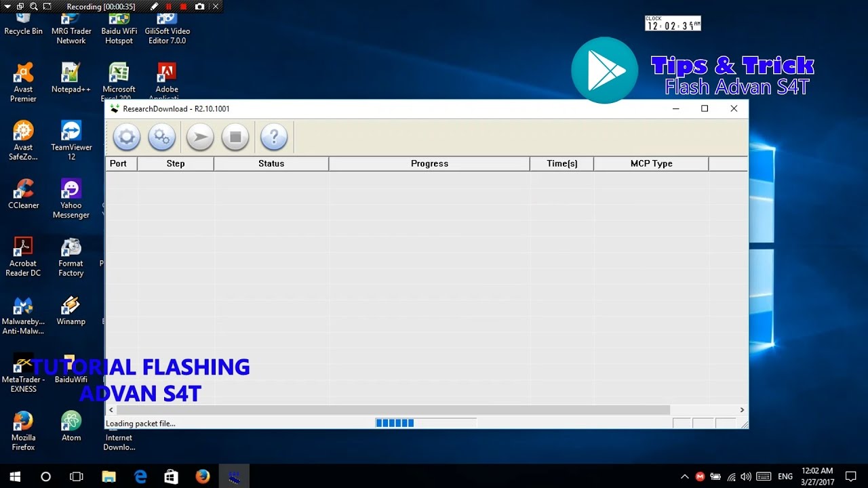The image size is (868, 488).
Task: Show hidden system tray icons
Action: pyautogui.click(x=685, y=476)
